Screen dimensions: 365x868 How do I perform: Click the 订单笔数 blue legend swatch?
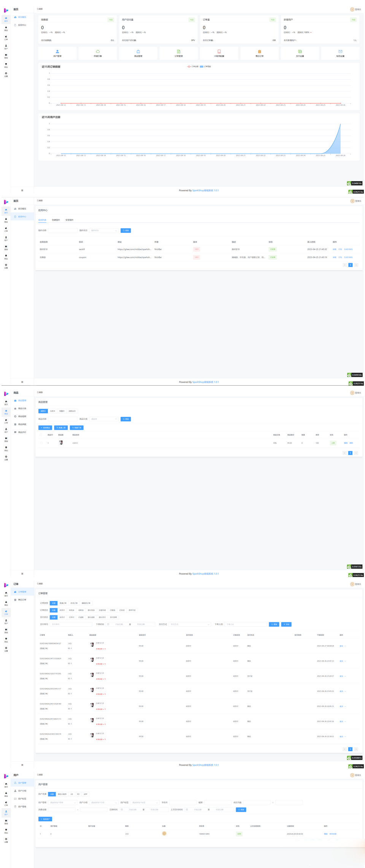(x=202, y=67)
